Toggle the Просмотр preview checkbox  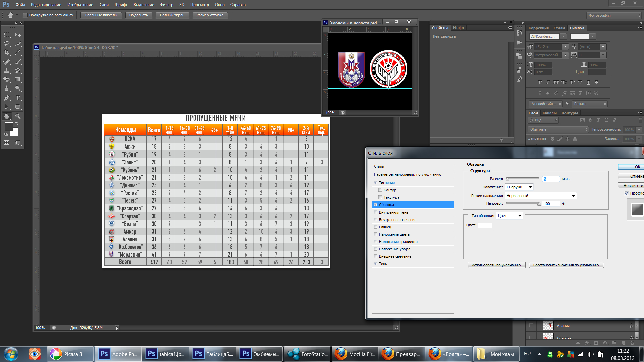(626, 193)
